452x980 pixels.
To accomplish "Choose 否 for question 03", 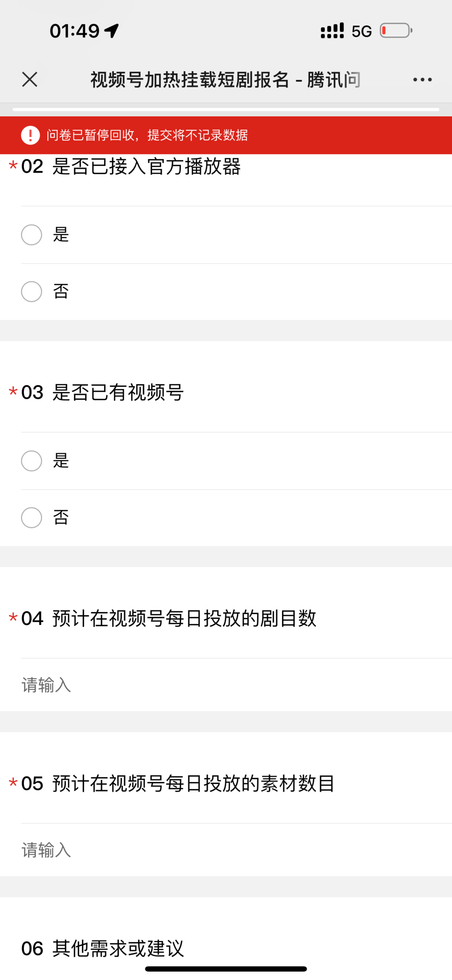I will pyautogui.click(x=31, y=518).
